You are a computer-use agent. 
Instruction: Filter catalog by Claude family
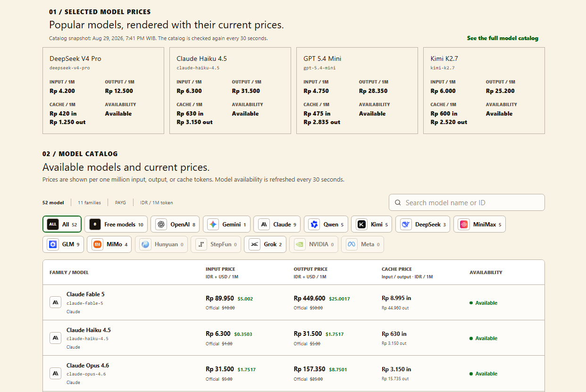(x=277, y=225)
